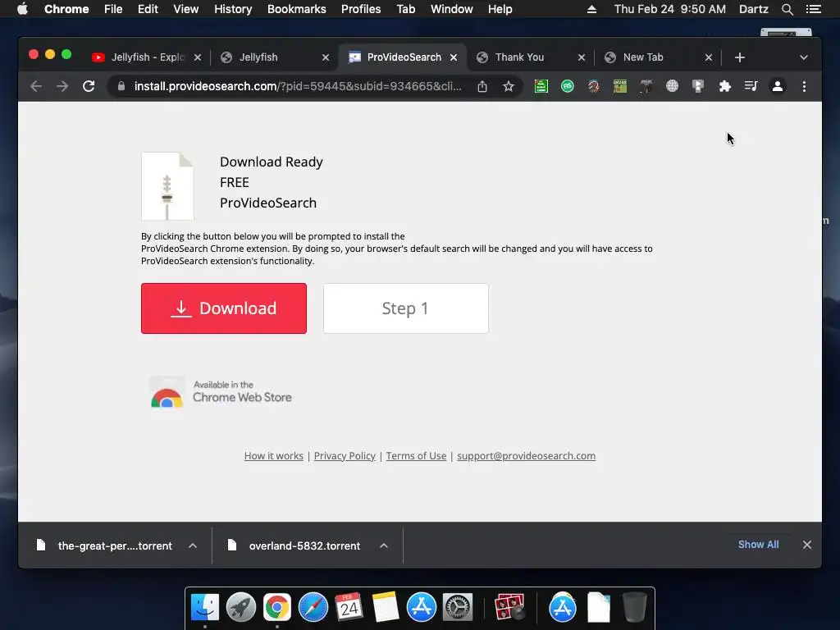Click the address bar URL field

coord(297,86)
